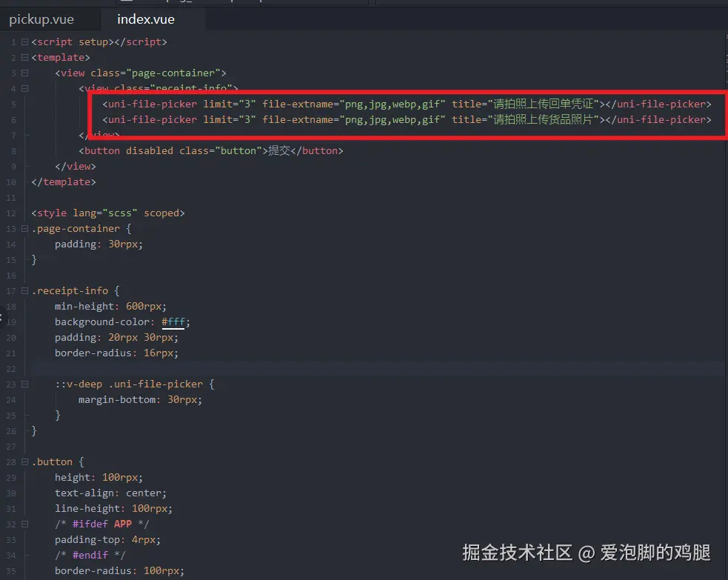Click limit="3" attribute on line 6

coord(230,120)
